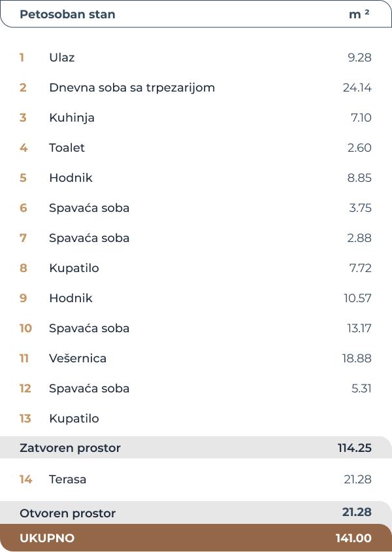Click the Petosoban stan header

coord(67,14)
